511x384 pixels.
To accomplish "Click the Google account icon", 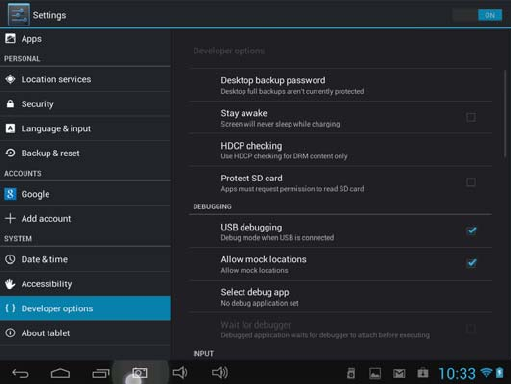I will (x=10, y=194).
